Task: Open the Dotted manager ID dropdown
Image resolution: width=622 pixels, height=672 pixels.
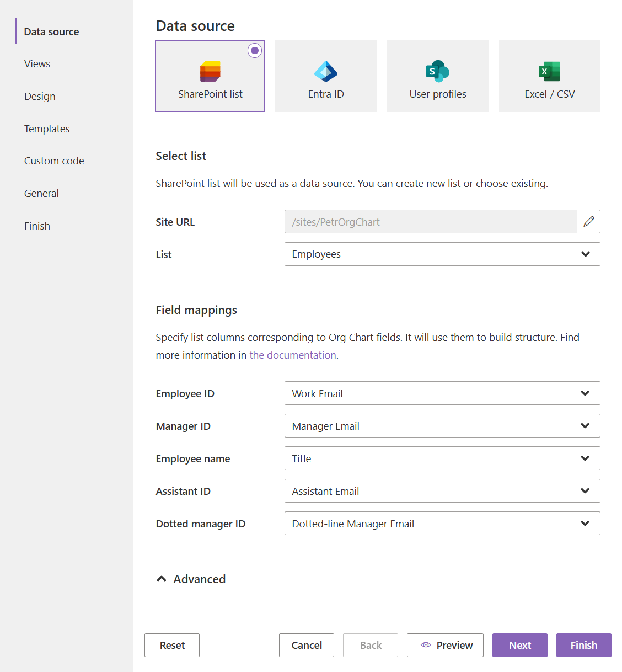Action: click(442, 524)
